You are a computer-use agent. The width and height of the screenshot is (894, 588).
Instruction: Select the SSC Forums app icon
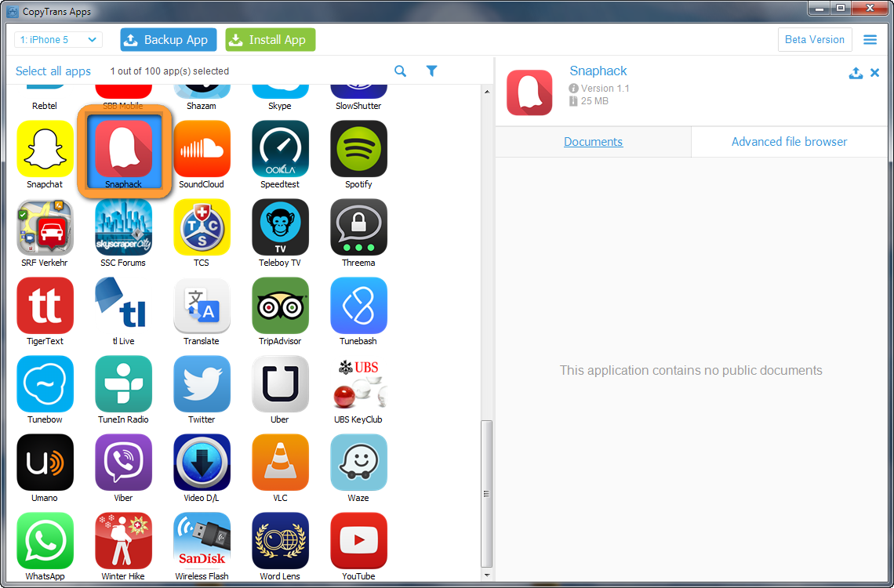tap(124, 227)
